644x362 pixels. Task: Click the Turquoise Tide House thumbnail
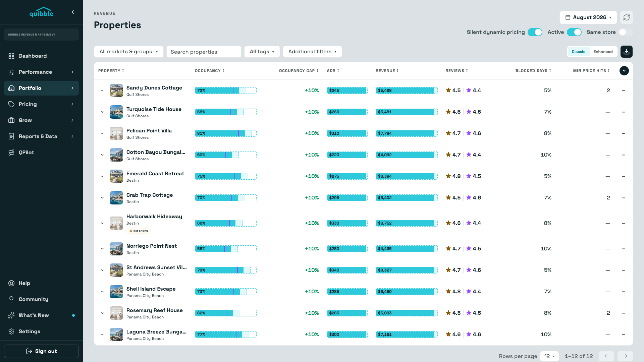point(116,112)
